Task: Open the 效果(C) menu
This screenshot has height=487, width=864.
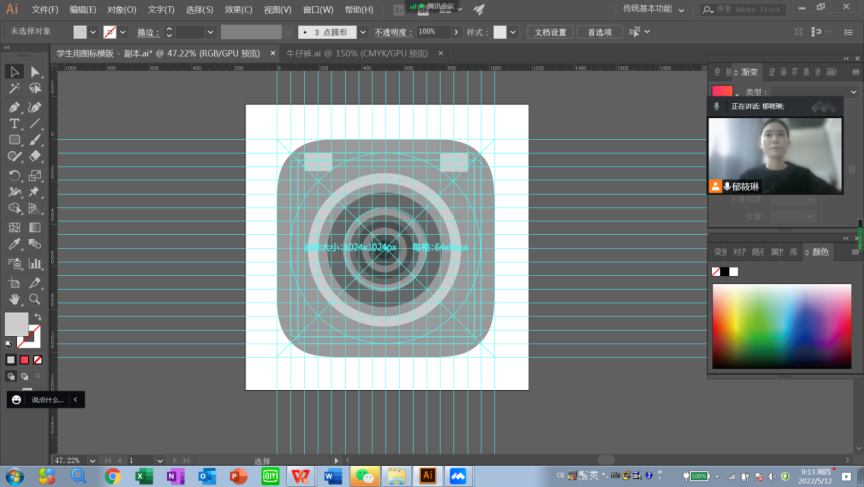Action: [x=238, y=9]
